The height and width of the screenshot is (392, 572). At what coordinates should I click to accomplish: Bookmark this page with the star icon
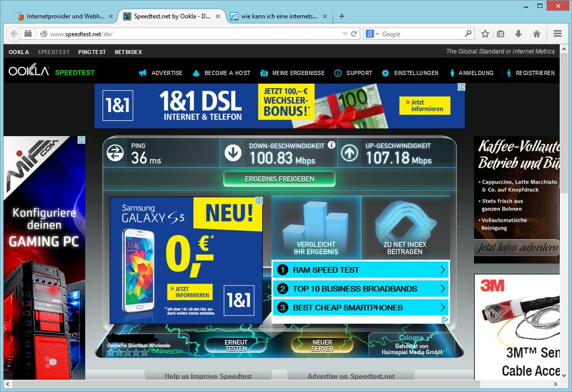tap(485, 34)
